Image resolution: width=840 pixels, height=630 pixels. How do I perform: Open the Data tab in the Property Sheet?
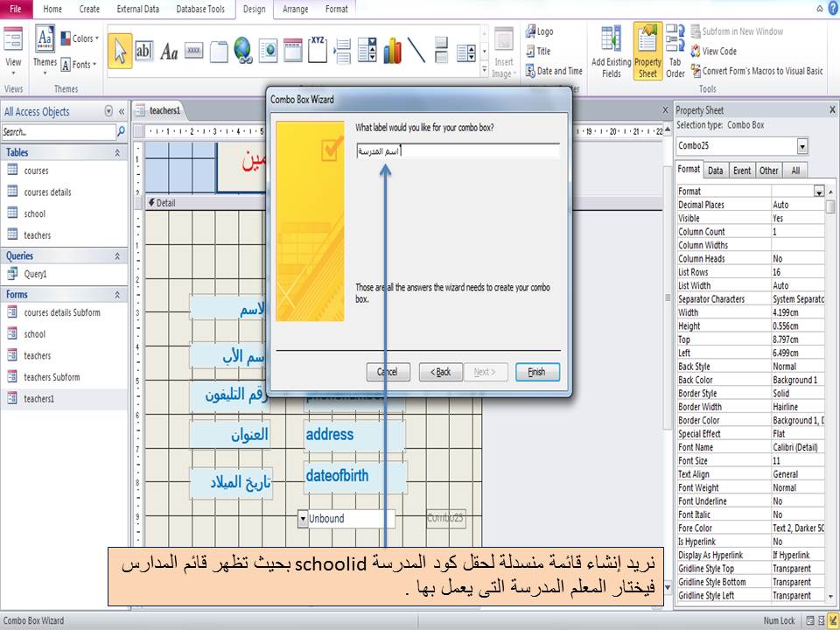(x=716, y=170)
